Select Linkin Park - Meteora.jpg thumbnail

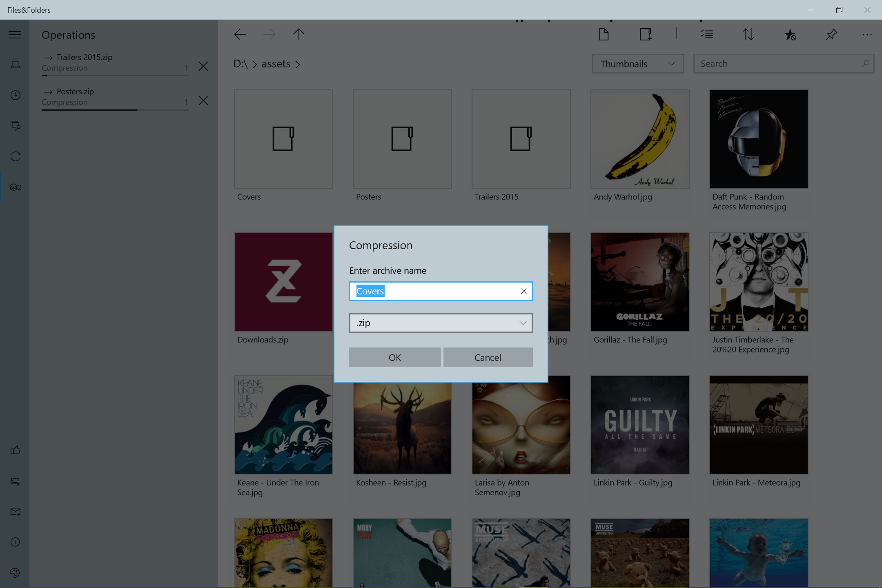tap(759, 425)
